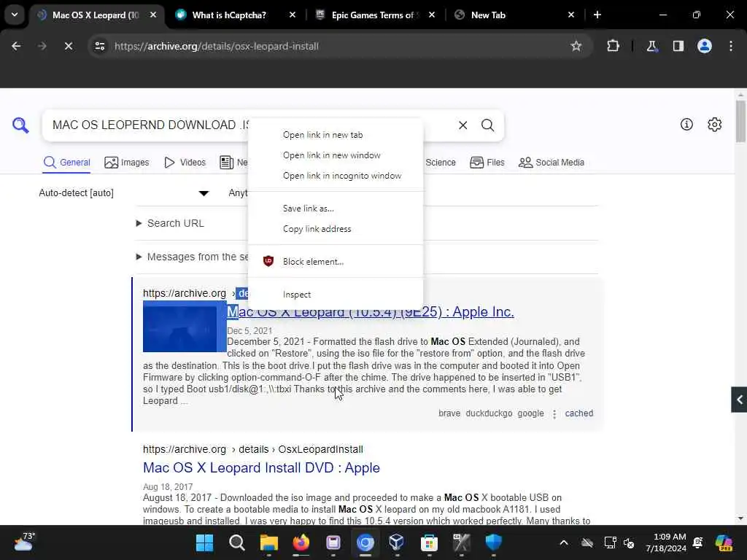The image size is (747, 560).
Task: Open File Explorer from taskbar
Action: point(268,542)
